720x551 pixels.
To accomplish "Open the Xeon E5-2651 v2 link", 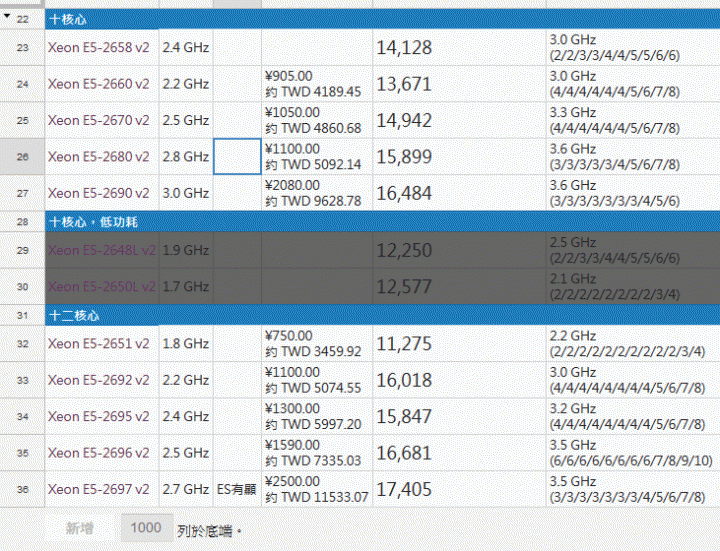I will tap(99, 344).
